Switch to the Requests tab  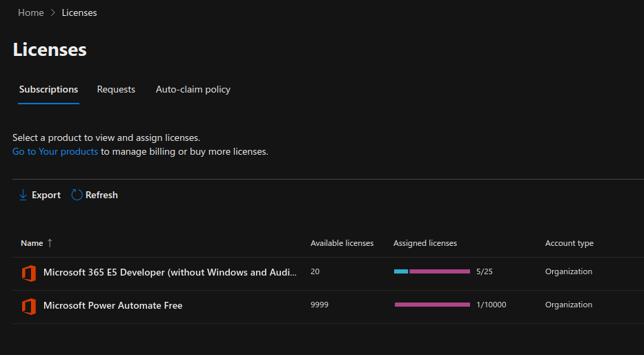point(116,89)
